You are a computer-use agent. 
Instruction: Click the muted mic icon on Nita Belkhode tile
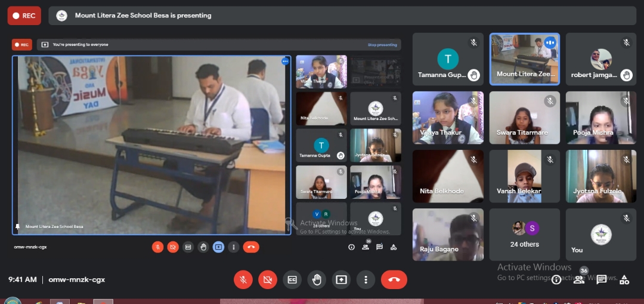pos(473,159)
